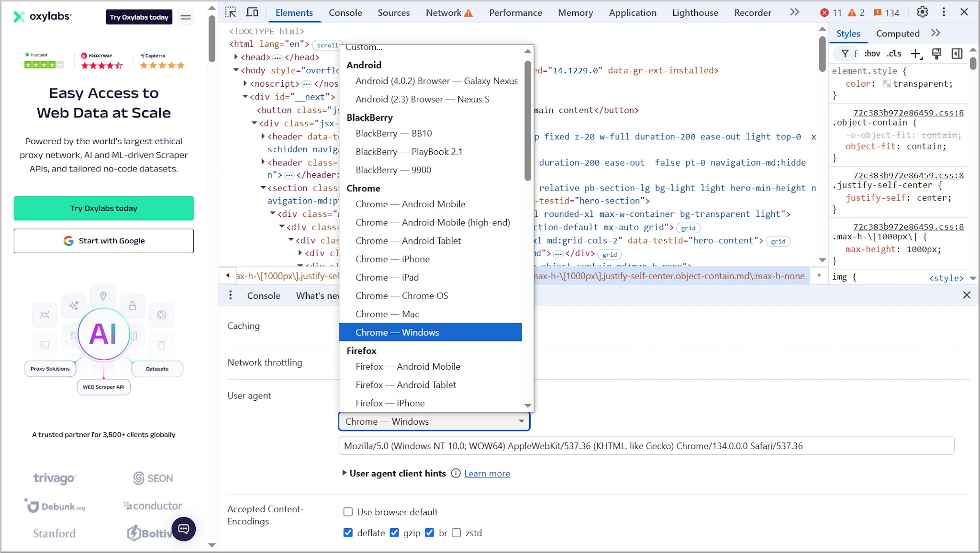
Task: Click the green Try Oxylabs today button
Action: point(104,208)
